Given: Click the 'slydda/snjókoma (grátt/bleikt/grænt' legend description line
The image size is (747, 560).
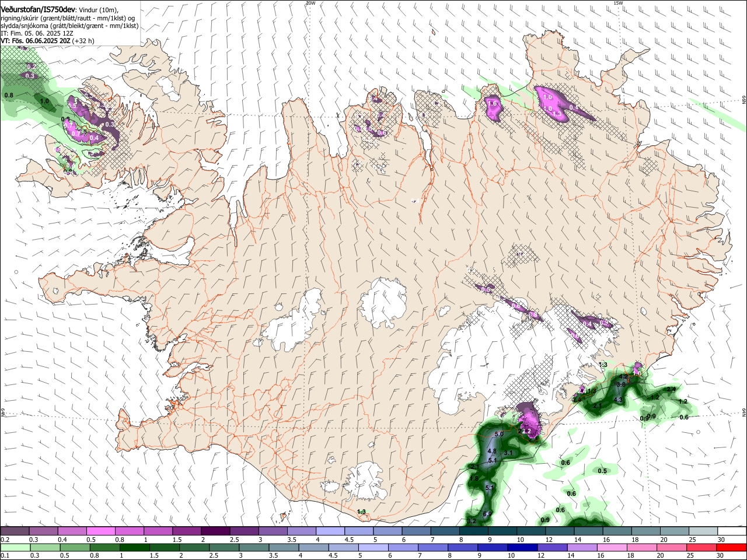Looking at the screenshot, I should pyautogui.click(x=69, y=26).
